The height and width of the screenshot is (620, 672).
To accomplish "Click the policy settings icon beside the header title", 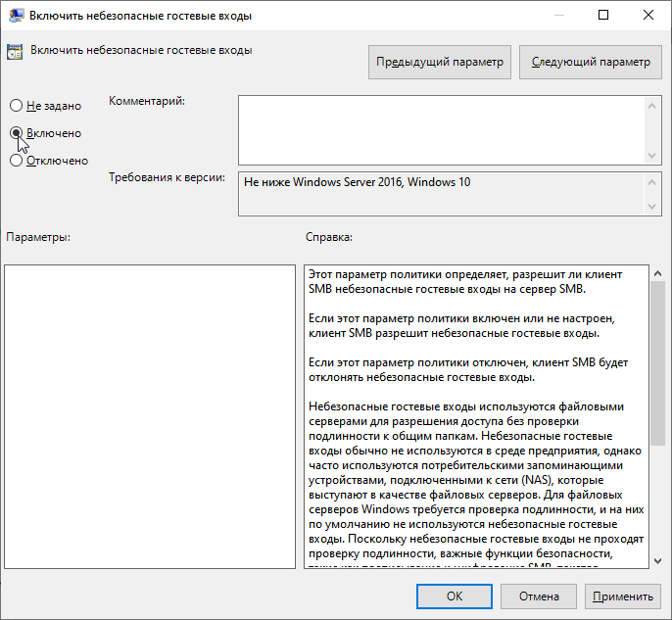I will pyautogui.click(x=14, y=51).
